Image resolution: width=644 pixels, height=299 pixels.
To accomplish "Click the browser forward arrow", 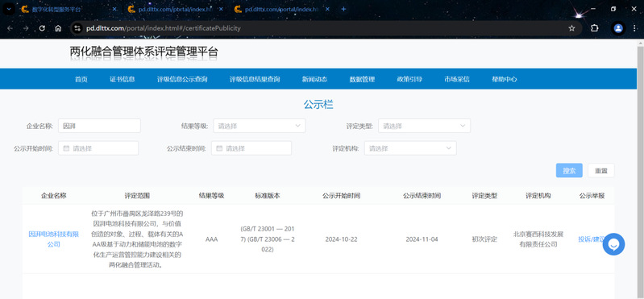I will coord(26,28).
